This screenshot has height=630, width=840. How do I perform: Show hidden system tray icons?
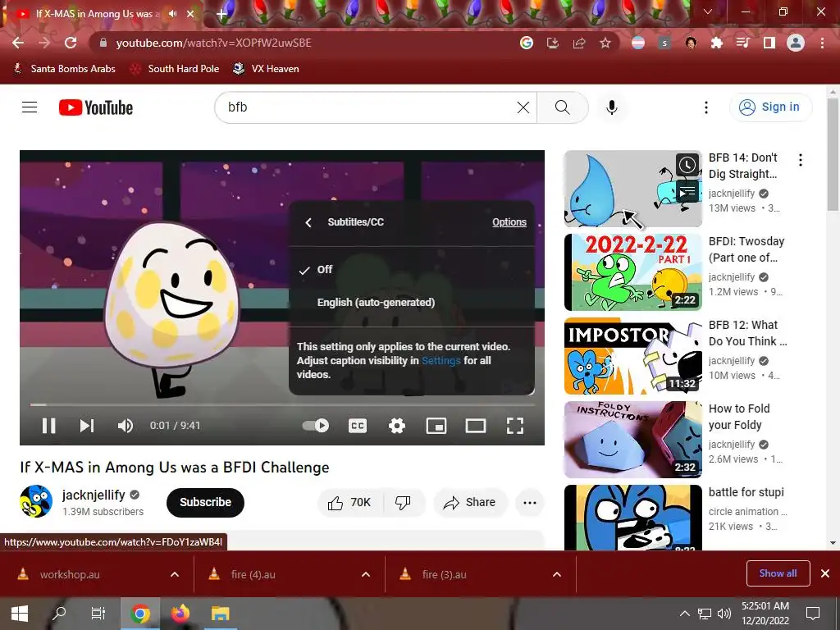coord(685,614)
